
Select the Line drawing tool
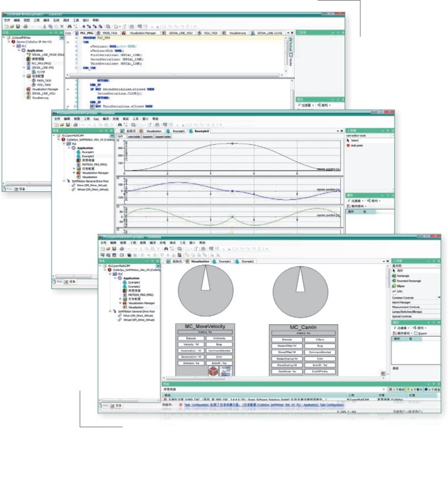tap(400, 291)
